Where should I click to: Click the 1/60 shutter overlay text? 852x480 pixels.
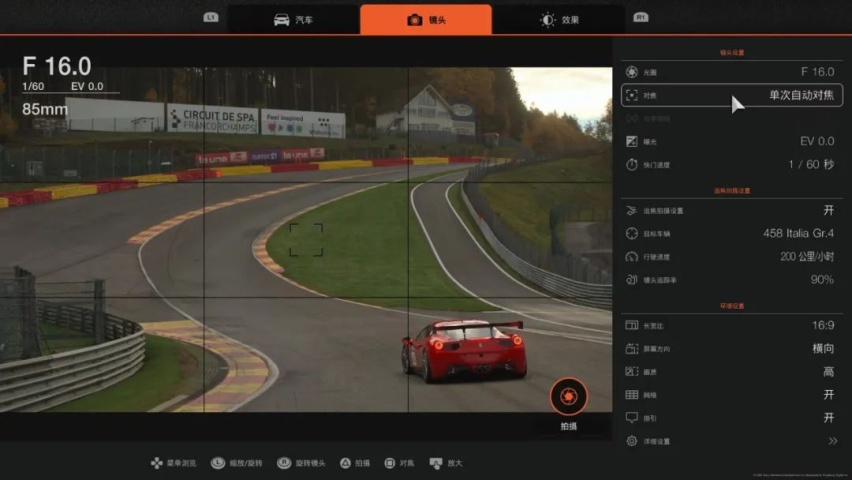33,86
